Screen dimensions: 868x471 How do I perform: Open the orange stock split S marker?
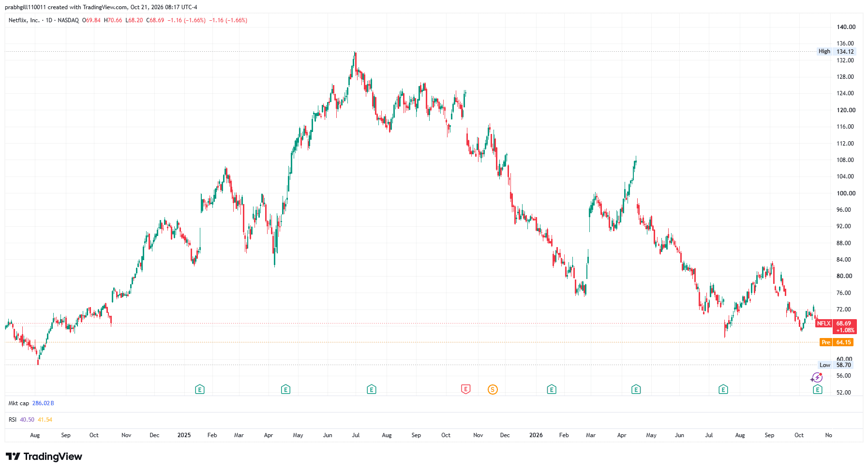coord(493,389)
